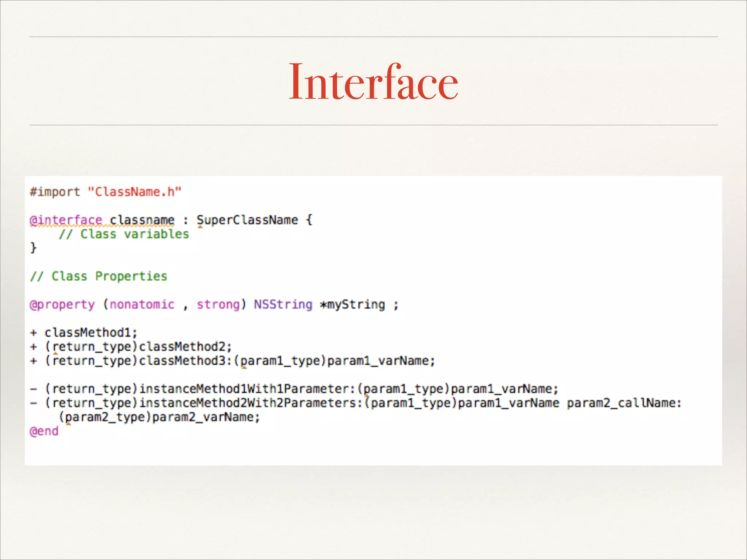747x560 pixels.
Task: Select the '// Class variables' comment
Action: click(124, 234)
